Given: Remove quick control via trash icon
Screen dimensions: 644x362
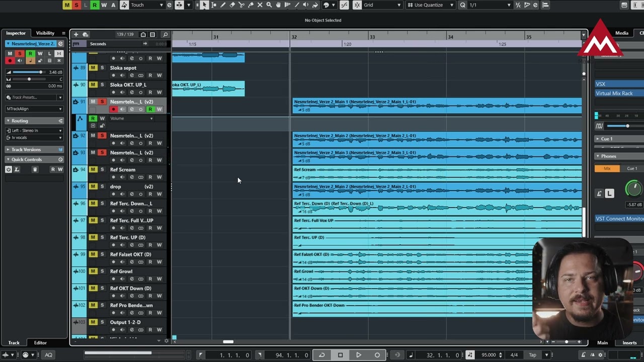Looking at the screenshot, I should 35,169.
